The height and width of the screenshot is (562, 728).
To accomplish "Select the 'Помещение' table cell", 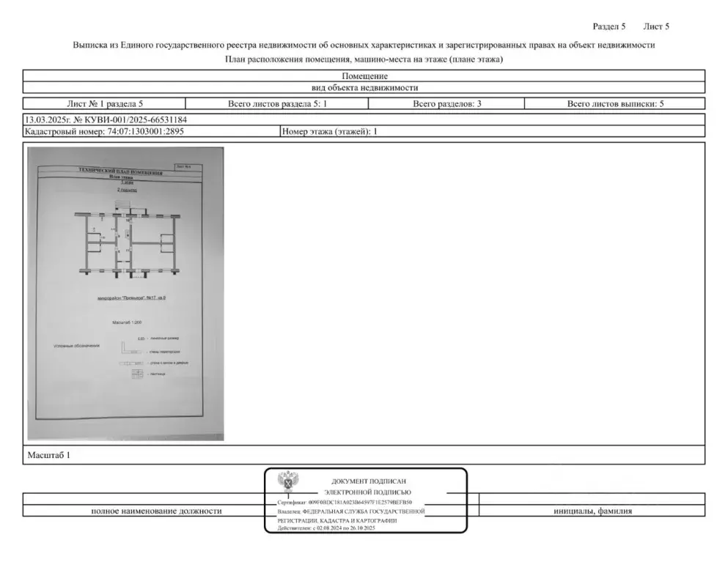I will point(364,76).
